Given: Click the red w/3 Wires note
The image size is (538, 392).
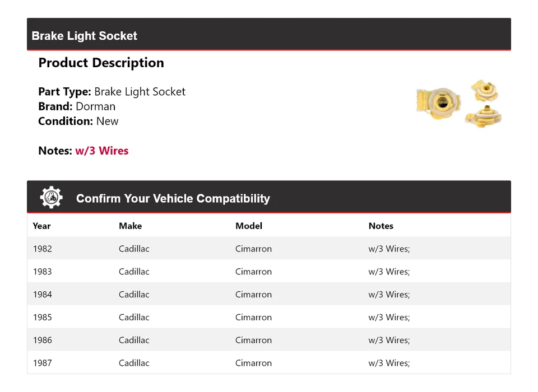Looking at the screenshot, I should [x=101, y=151].
